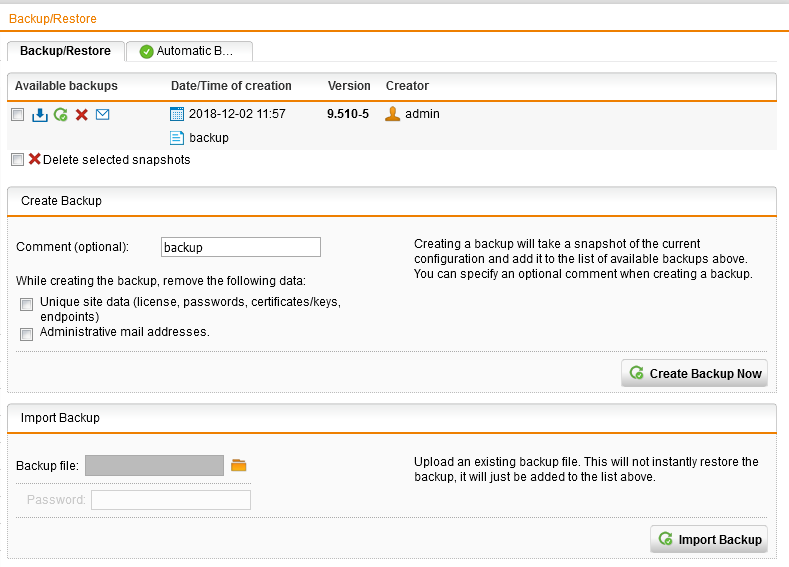Check Administrative mail addresses option

(x=27, y=334)
